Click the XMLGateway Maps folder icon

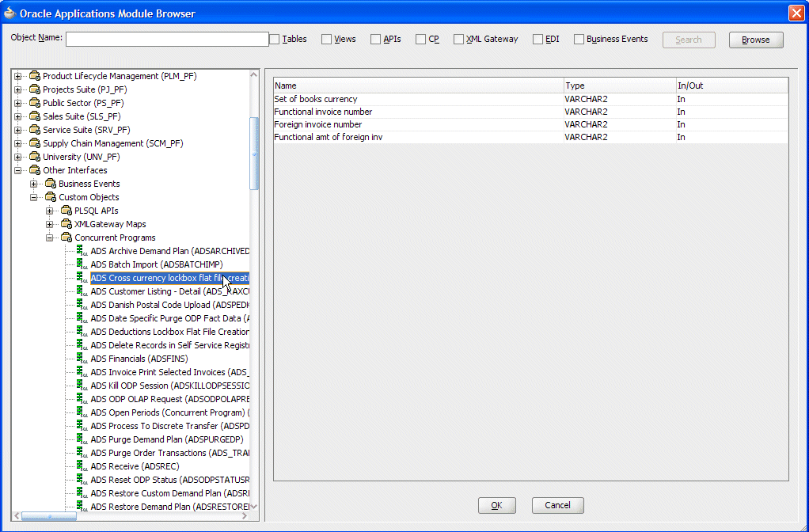(x=66, y=223)
